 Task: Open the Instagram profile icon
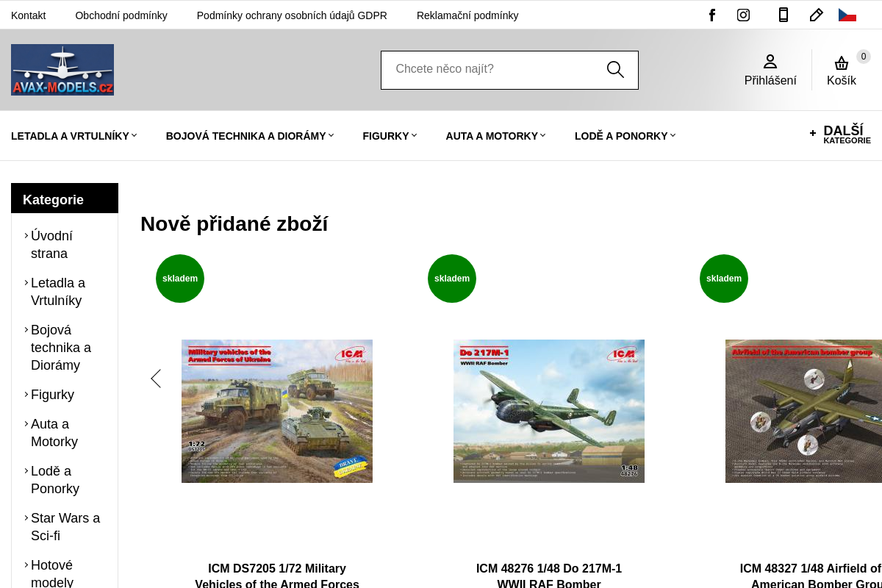[743, 15]
